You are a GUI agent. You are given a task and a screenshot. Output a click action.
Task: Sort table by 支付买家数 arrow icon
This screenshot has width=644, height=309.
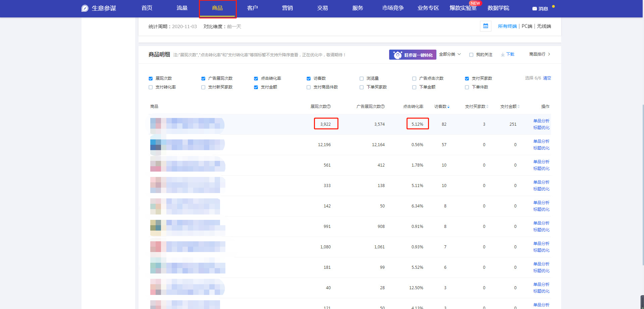tap(487, 107)
